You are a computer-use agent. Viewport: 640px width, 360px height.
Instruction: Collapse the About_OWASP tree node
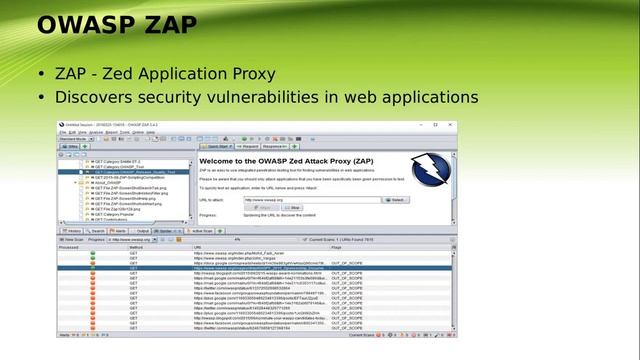pos(76,183)
